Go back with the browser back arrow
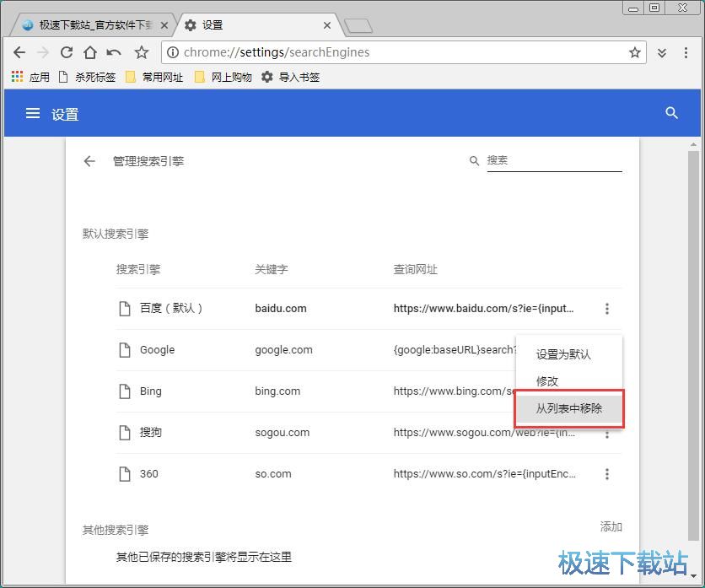 (x=19, y=52)
